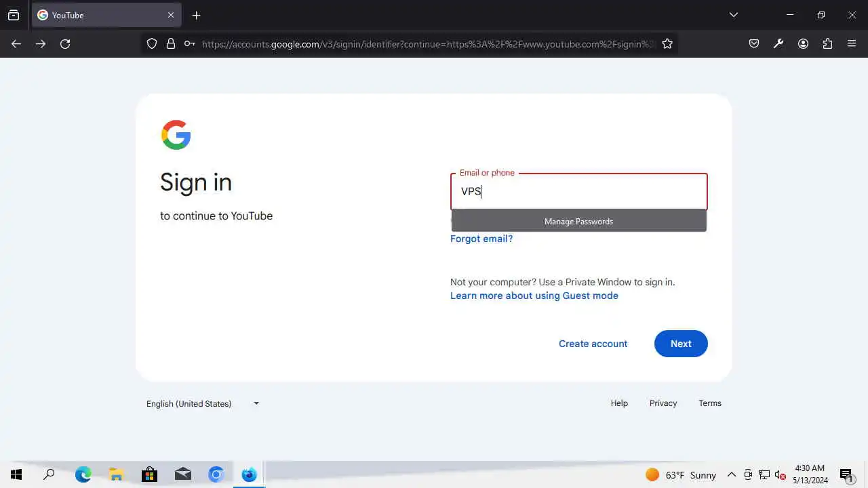This screenshot has width=868, height=488.
Task: Launch Microsoft Edge from taskbar
Action: pos(83,474)
